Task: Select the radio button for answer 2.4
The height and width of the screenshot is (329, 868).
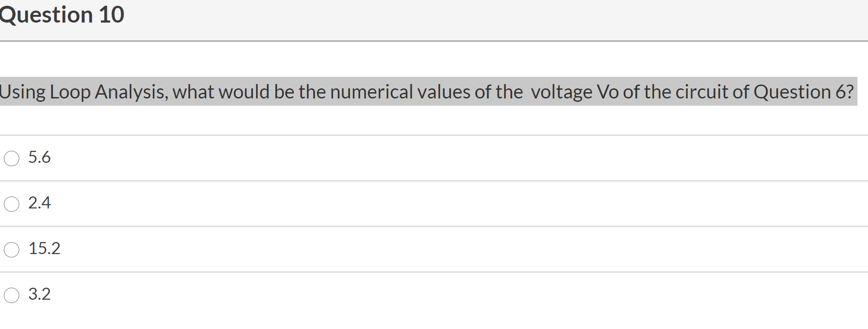Action: (12, 204)
